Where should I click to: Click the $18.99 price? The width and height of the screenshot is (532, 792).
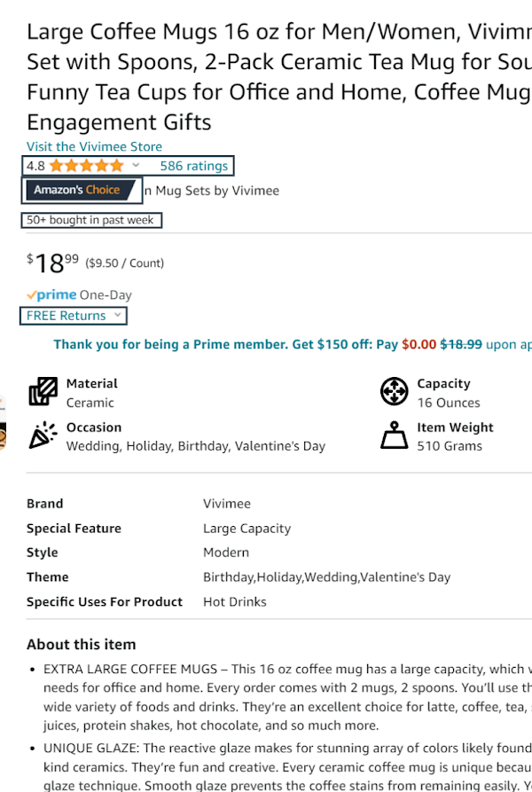[53, 263]
